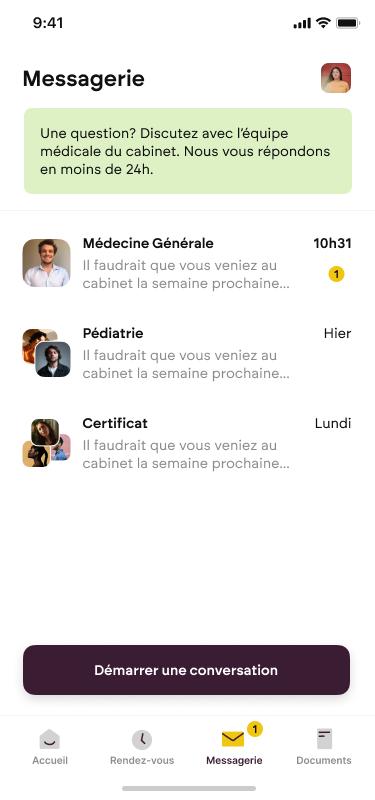
Task: Switch to the Documents tab label
Action: (324, 760)
